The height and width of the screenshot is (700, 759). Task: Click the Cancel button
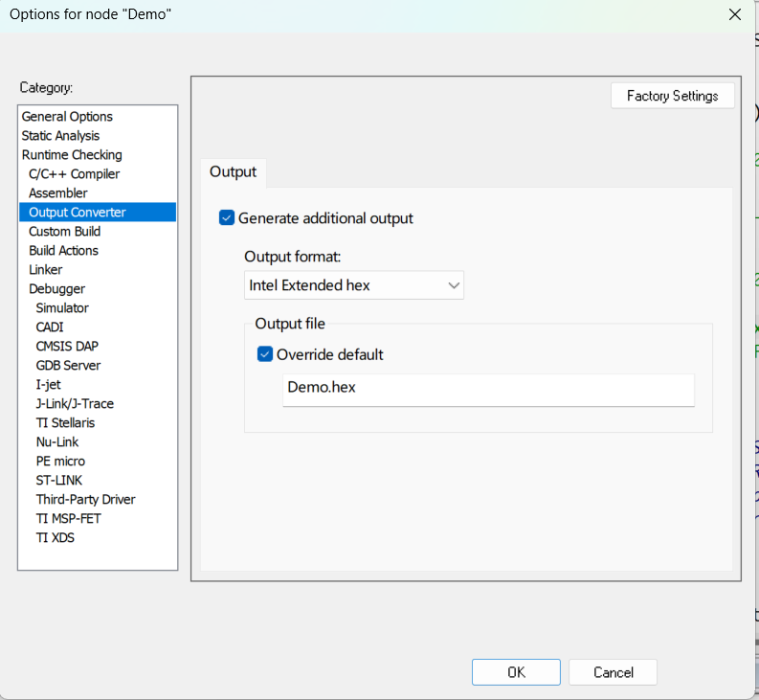pos(613,672)
